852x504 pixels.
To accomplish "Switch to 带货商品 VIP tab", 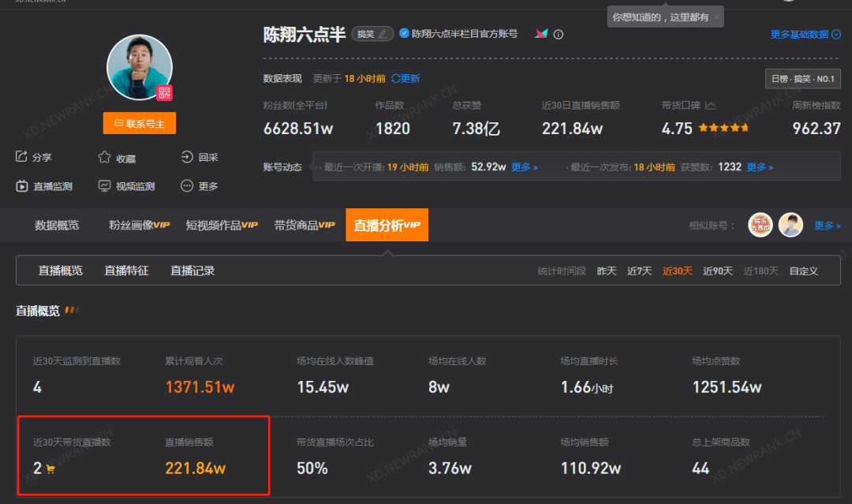I will pos(305,225).
